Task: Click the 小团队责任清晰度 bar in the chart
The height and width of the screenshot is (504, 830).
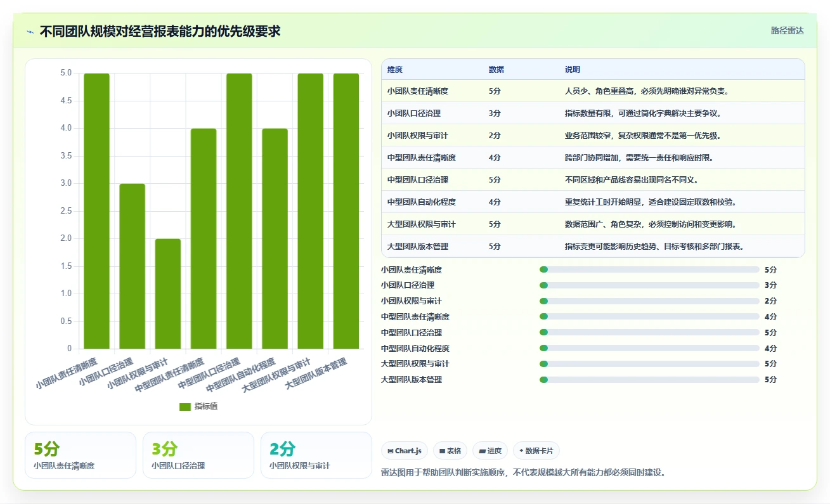Action: 96,211
